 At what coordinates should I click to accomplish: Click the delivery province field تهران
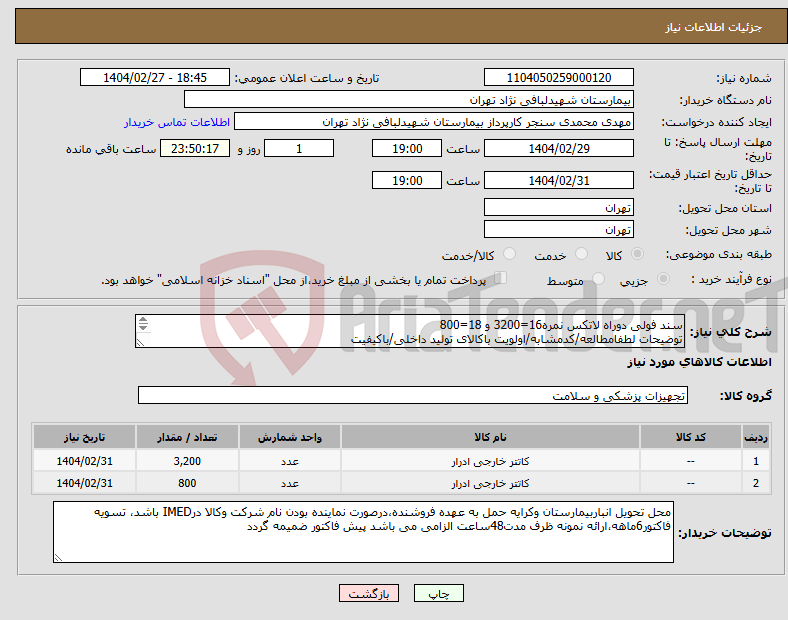pyautogui.click(x=559, y=208)
